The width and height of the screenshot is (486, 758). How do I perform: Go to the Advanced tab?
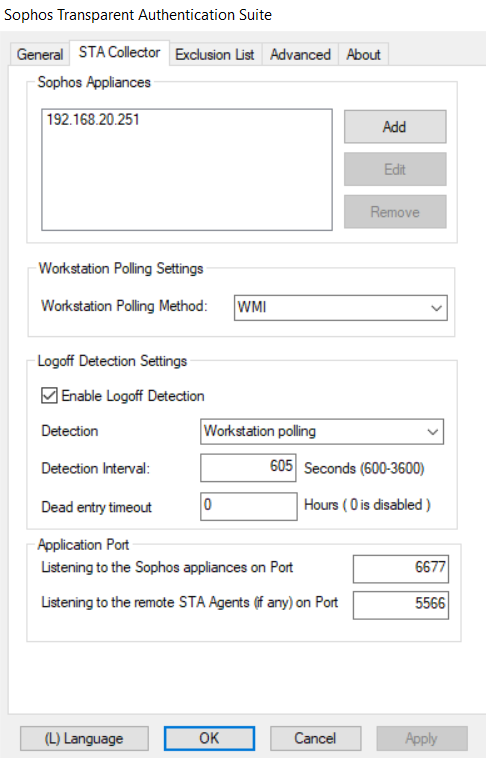point(300,54)
